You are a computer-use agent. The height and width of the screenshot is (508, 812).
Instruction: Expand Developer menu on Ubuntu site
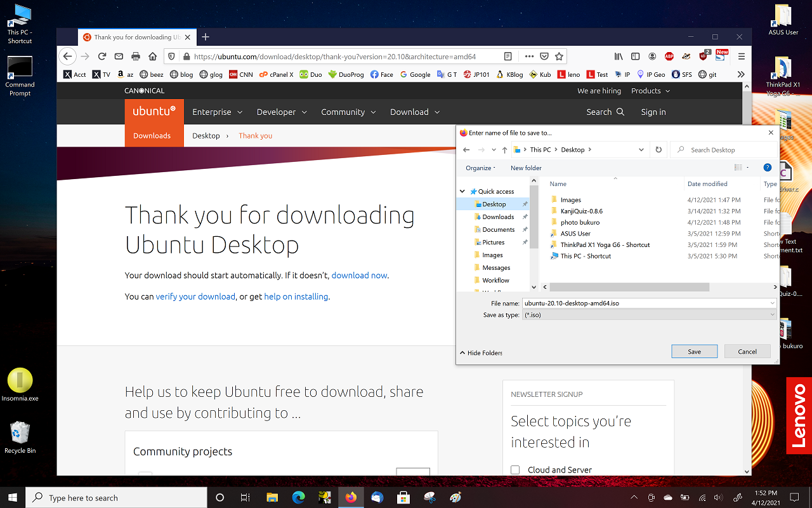click(x=282, y=112)
